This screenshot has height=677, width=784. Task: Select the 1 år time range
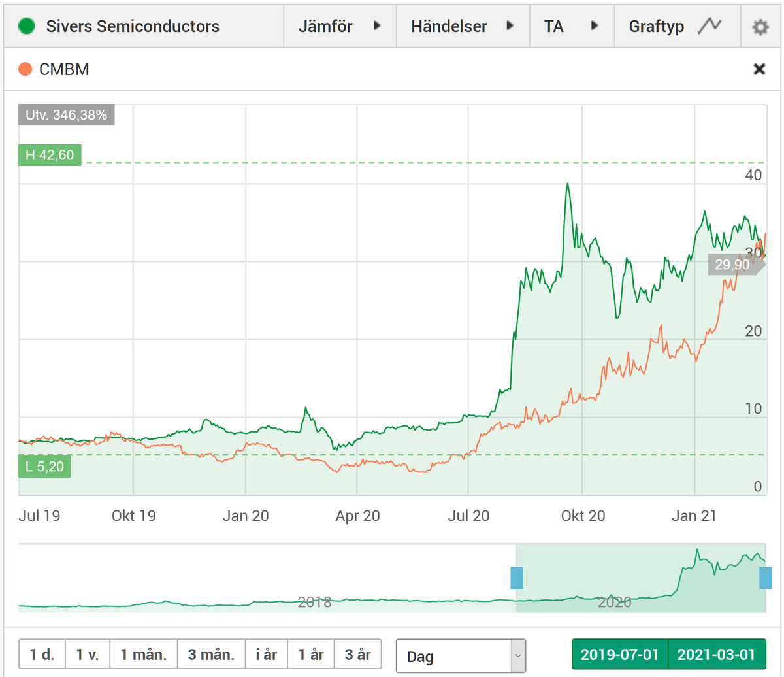pos(311,654)
